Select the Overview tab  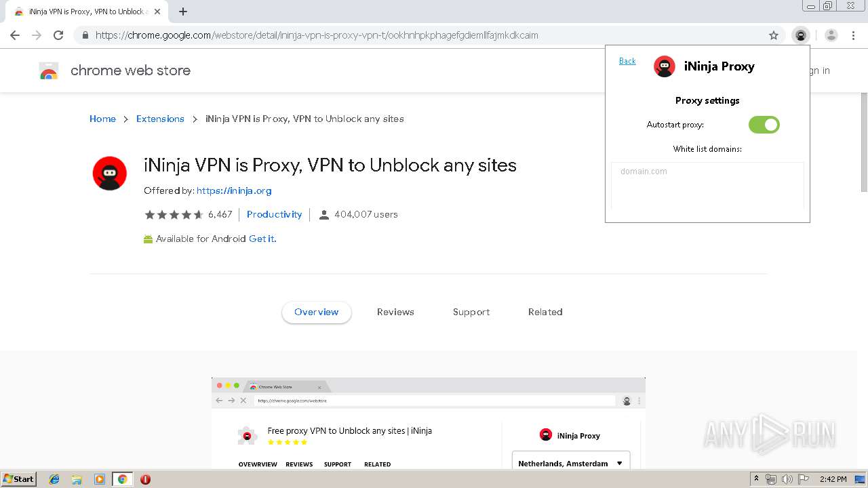(x=317, y=312)
